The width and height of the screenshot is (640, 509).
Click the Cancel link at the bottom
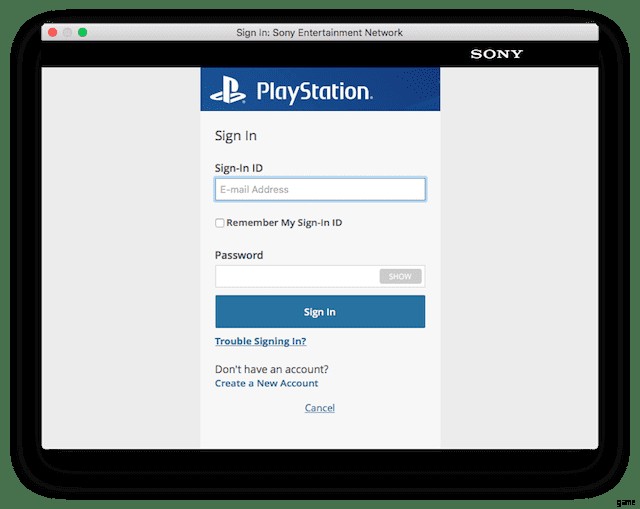click(x=320, y=408)
